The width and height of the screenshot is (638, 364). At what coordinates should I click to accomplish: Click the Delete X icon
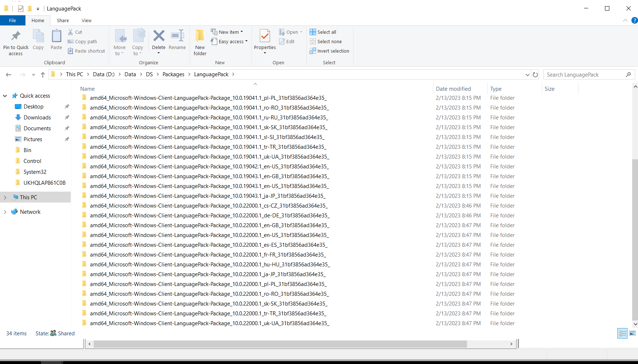tap(159, 36)
